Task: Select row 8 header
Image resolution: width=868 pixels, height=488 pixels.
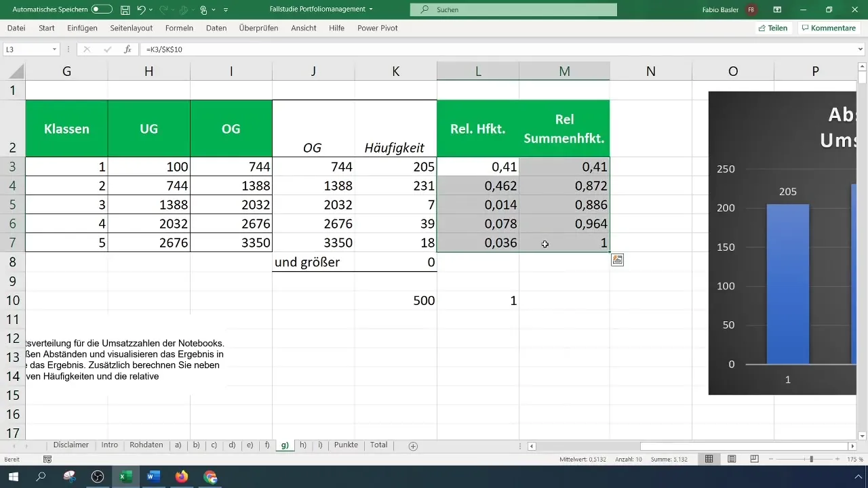Action: point(12,262)
